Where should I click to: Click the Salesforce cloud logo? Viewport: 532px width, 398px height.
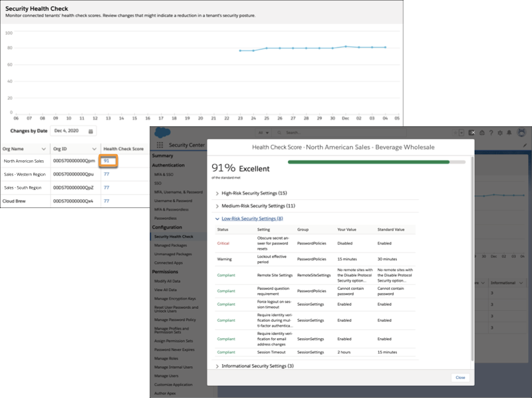coord(162,132)
